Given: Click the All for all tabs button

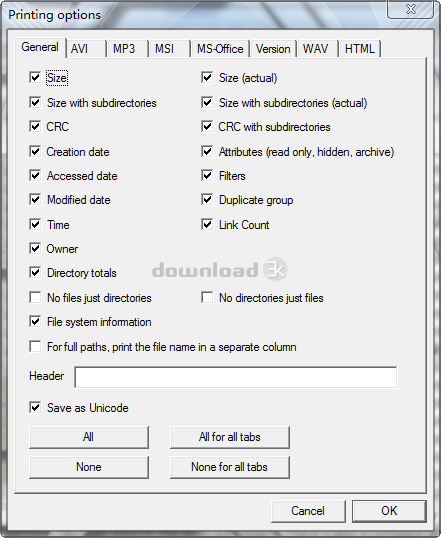Looking at the screenshot, I should click(230, 437).
